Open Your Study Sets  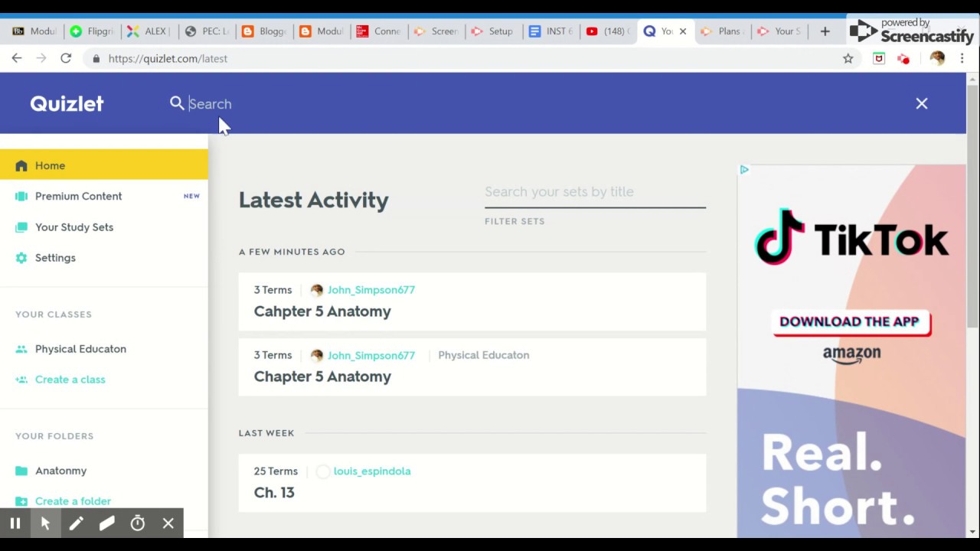103,227
